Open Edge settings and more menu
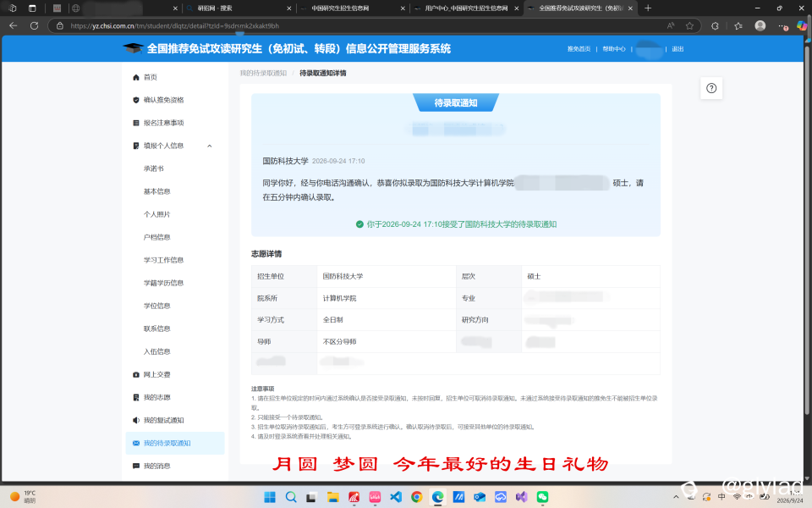The height and width of the screenshot is (508, 812). click(782, 25)
